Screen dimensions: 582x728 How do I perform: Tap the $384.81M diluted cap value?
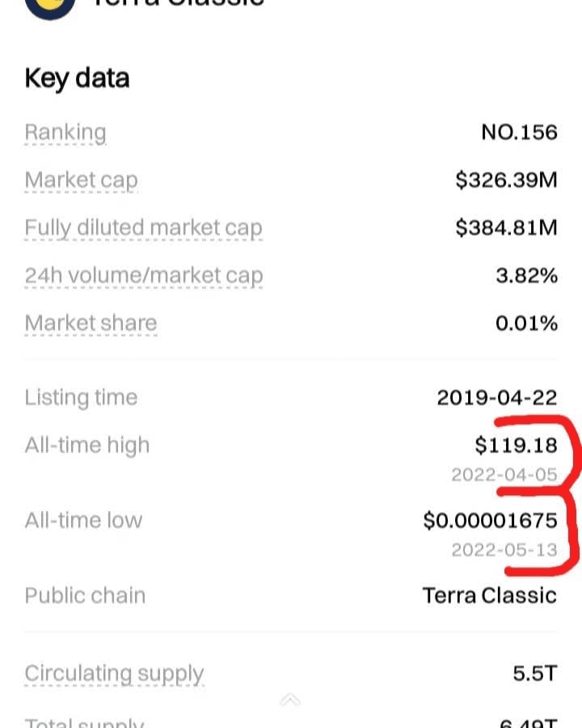click(506, 228)
